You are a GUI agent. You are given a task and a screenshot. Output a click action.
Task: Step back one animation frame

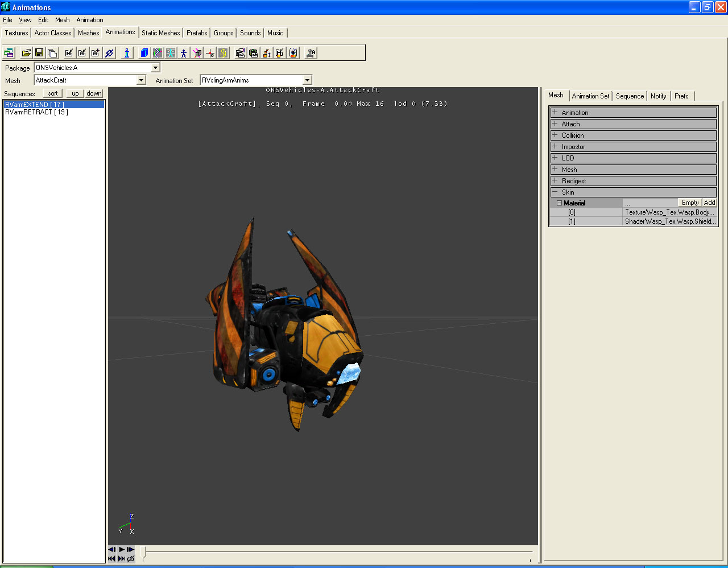[112, 549]
